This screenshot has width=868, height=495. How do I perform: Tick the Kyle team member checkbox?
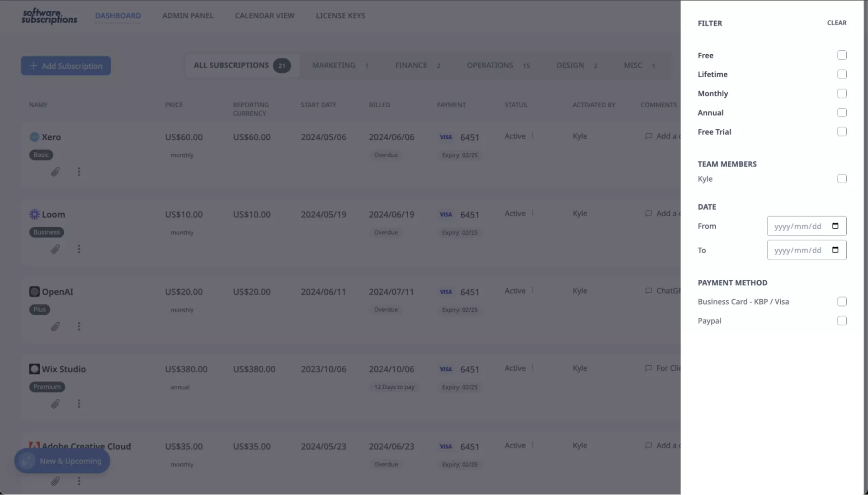tap(841, 179)
